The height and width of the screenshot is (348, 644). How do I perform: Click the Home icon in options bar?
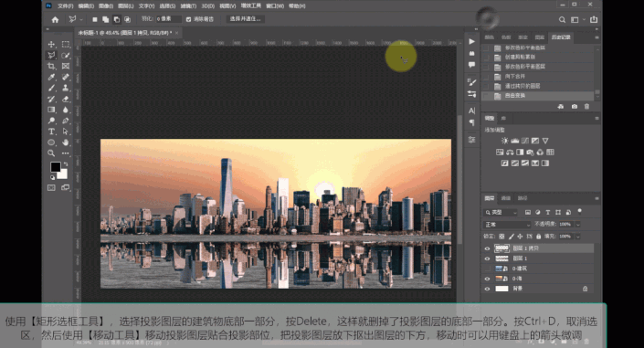[x=55, y=19]
